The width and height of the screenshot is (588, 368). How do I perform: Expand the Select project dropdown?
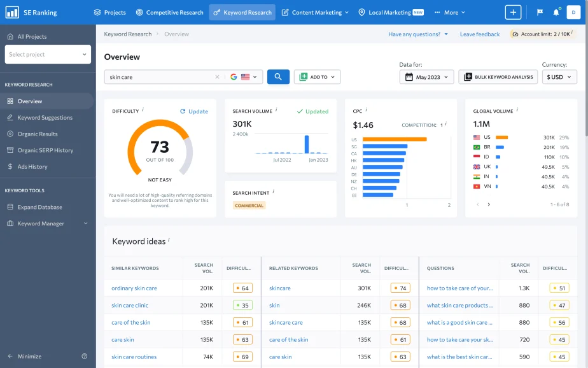(47, 54)
